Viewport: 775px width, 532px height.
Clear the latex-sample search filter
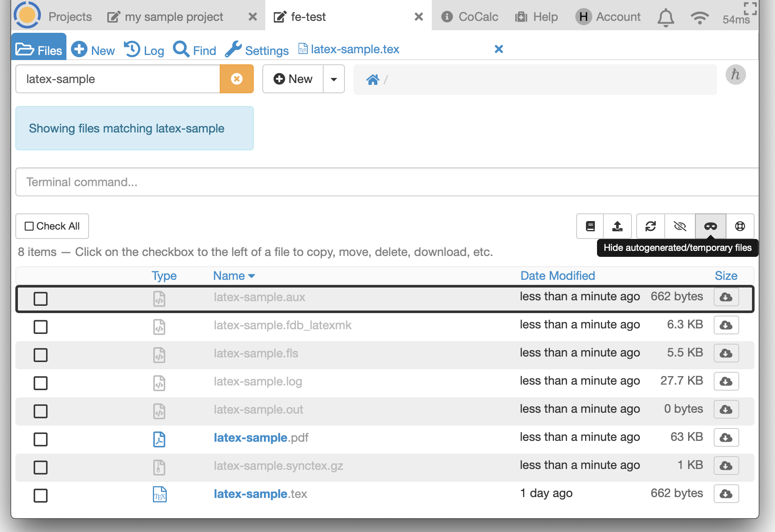[236, 79]
